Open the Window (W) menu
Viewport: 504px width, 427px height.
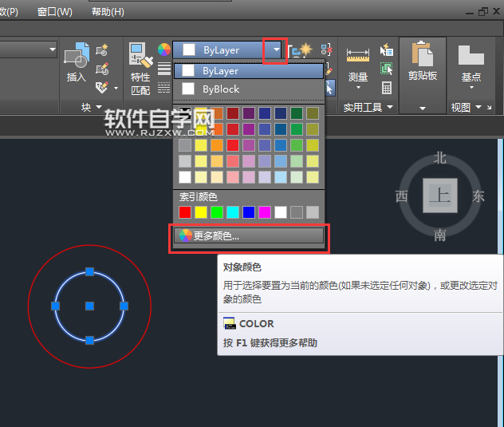coord(55,12)
